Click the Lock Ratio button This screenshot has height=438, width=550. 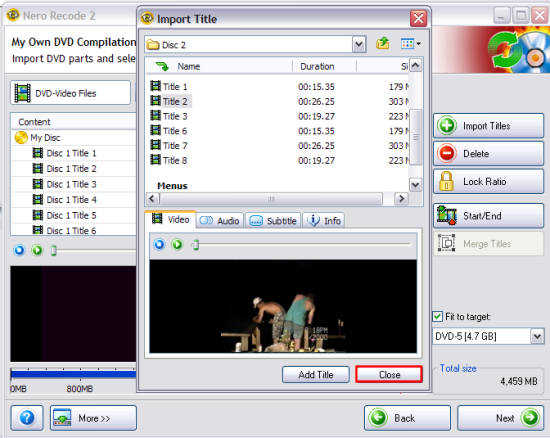tap(489, 182)
